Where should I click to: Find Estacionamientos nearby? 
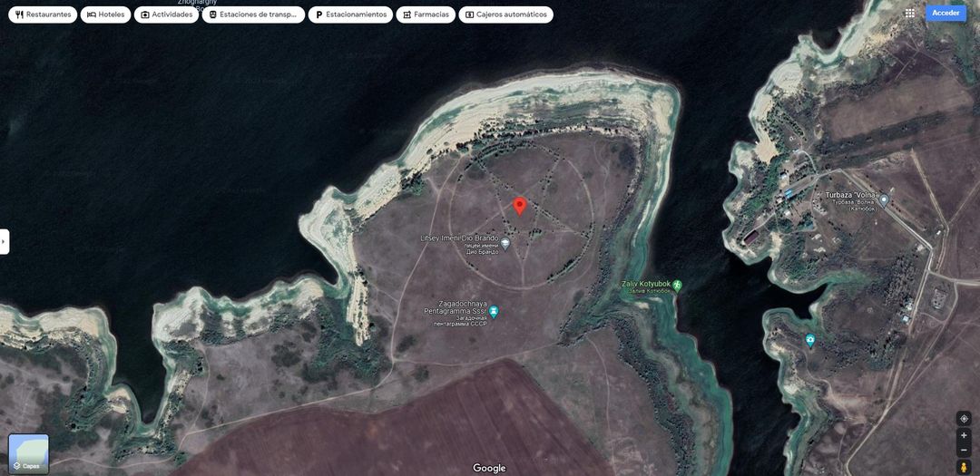(x=350, y=15)
